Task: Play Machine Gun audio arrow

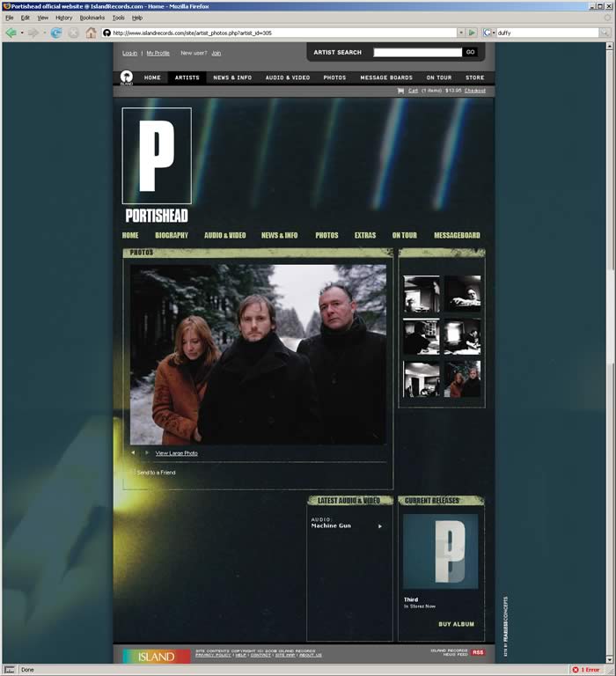Action: click(380, 526)
